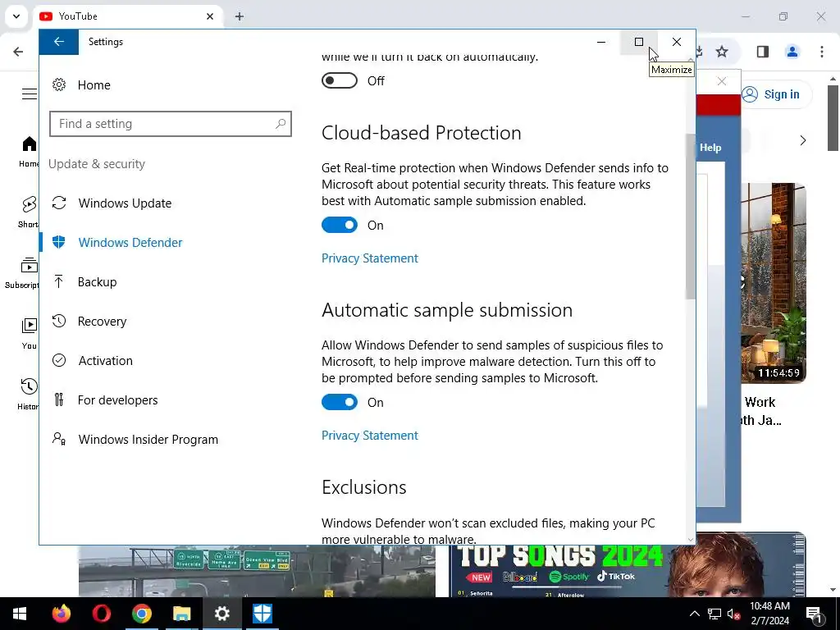Open Chrome profile avatar icon
The height and width of the screenshot is (630, 840).
pos(792,52)
